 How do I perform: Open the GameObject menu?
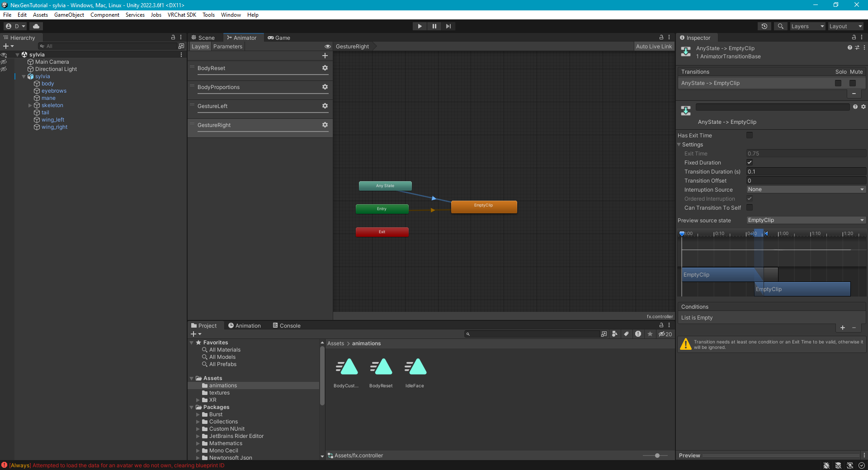(x=69, y=15)
